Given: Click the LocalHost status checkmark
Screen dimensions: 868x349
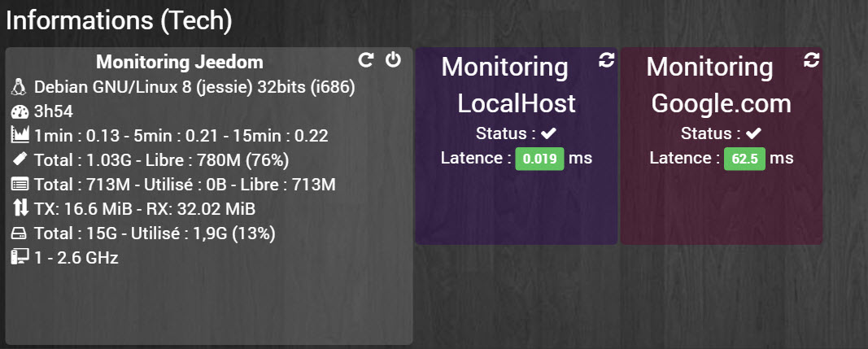Looking at the screenshot, I should 548,133.
